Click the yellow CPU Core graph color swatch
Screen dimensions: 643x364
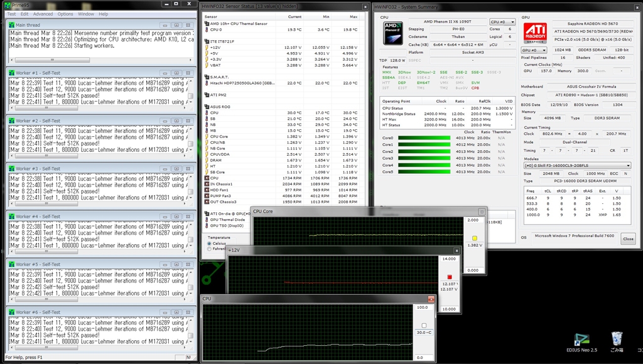[475, 238]
